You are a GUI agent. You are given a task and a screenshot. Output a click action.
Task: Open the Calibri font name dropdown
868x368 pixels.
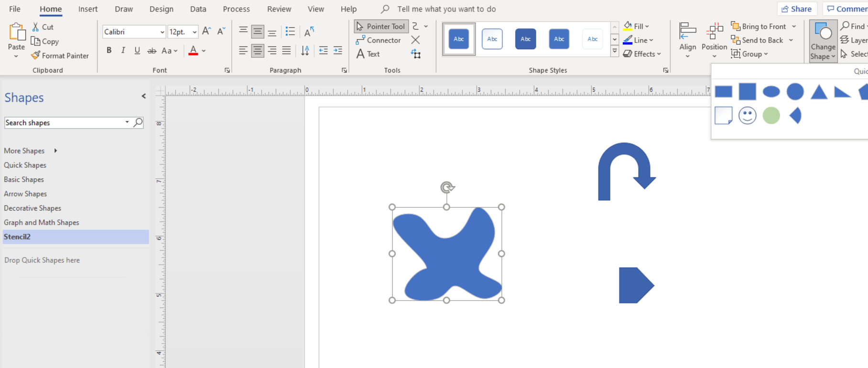click(162, 32)
